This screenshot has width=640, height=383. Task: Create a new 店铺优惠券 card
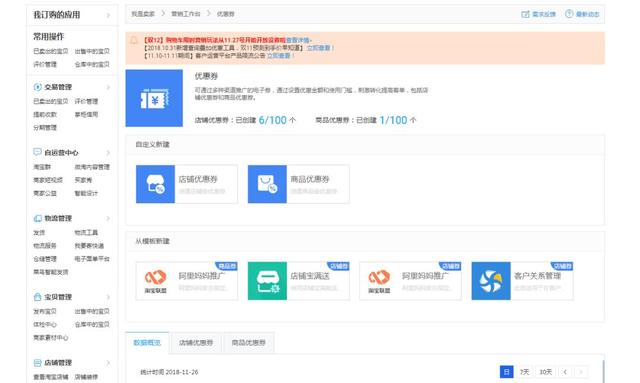pos(187,184)
